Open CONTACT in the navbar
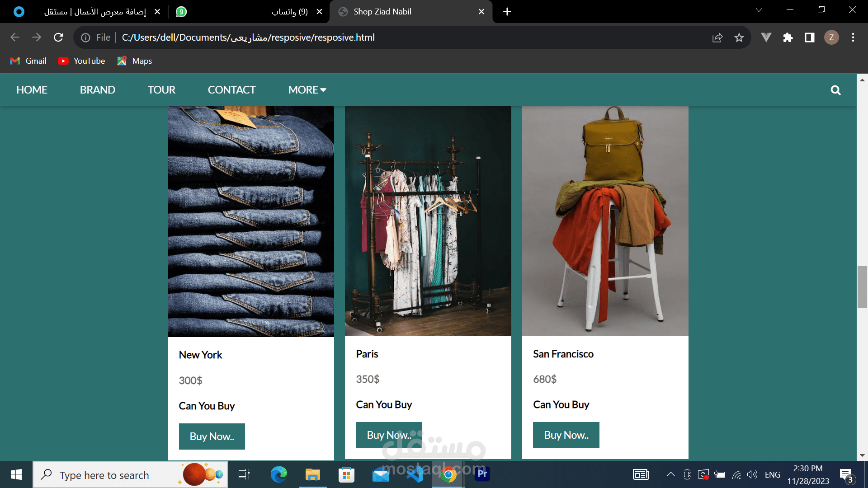The height and width of the screenshot is (488, 868). 232,90
